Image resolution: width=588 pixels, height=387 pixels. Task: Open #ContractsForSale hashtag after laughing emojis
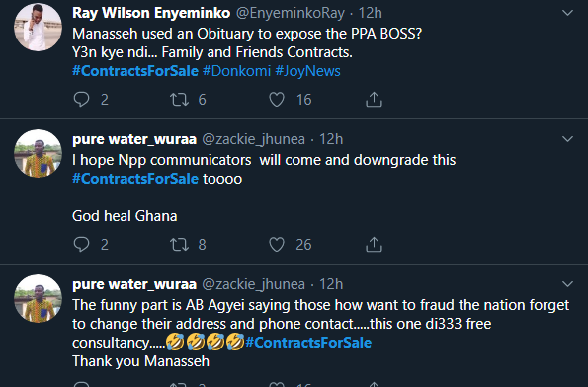(308, 343)
